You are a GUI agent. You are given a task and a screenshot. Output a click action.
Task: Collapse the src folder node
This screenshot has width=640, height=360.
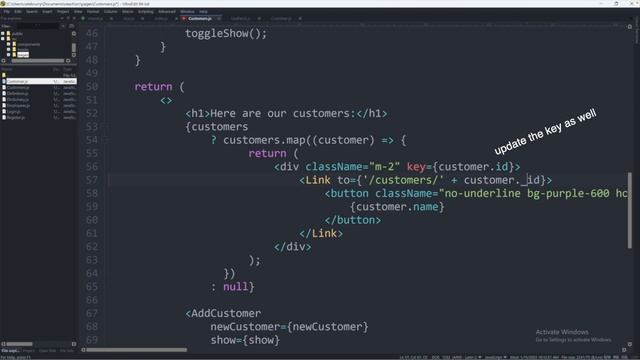click(x=3, y=39)
